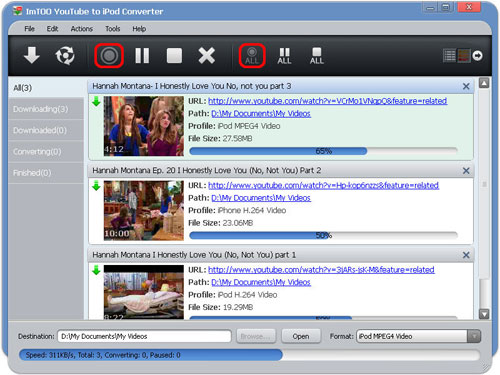Select task title 'Hannah Montana- I Honestly Love You' part 3
Image resolution: width=500 pixels, height=375 pixels.
192,86
